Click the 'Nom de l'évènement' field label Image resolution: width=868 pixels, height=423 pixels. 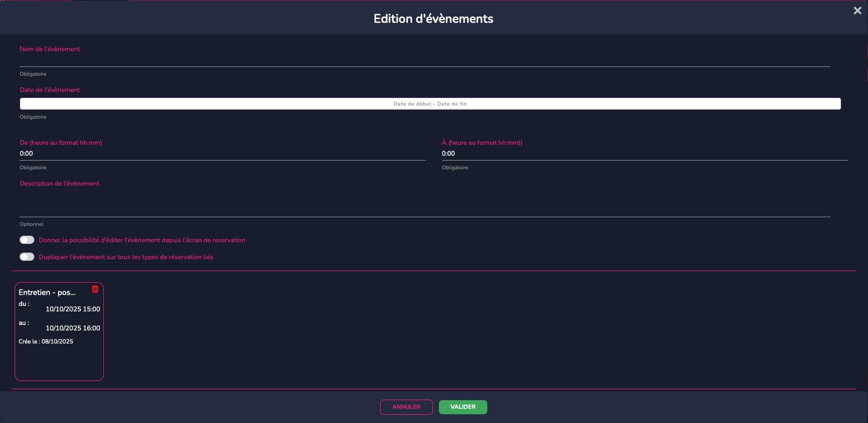[x=49, y=49]
